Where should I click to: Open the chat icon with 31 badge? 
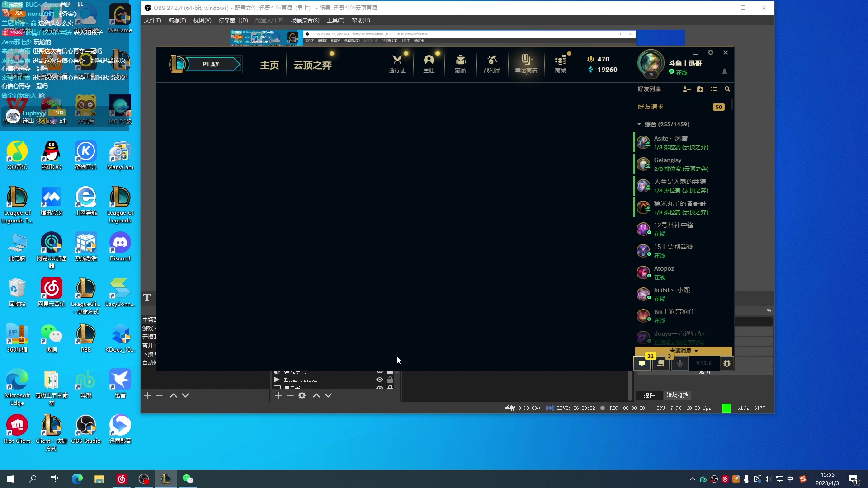[642, 363]
